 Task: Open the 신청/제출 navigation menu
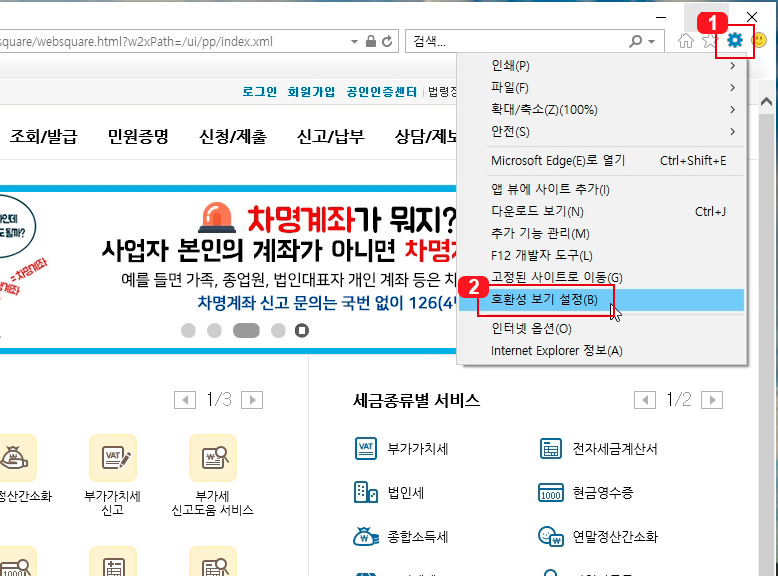click(x=233, y=136)
